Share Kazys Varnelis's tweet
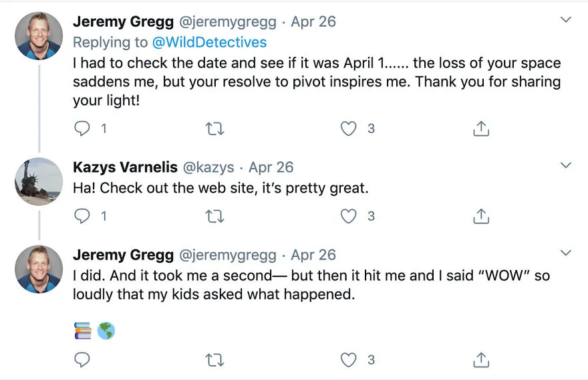The width and height of the screenshot is (588, 380). coord(481,216)
